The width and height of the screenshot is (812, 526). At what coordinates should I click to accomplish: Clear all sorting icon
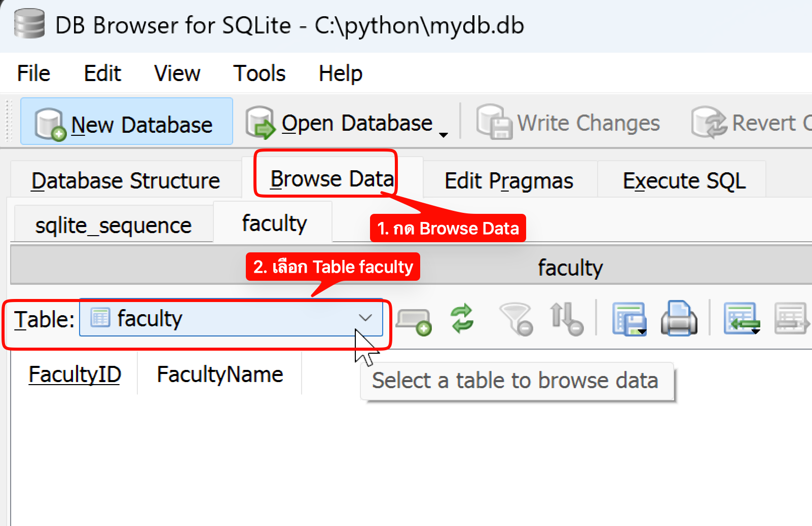tap(566, 319)
